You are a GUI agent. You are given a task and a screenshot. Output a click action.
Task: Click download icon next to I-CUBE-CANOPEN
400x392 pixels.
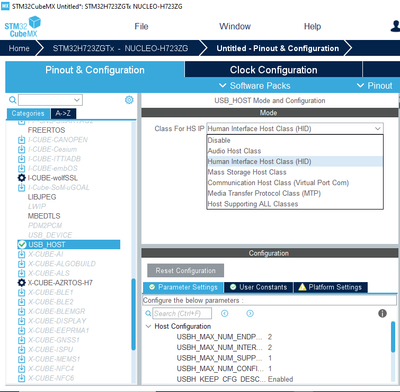21,140
